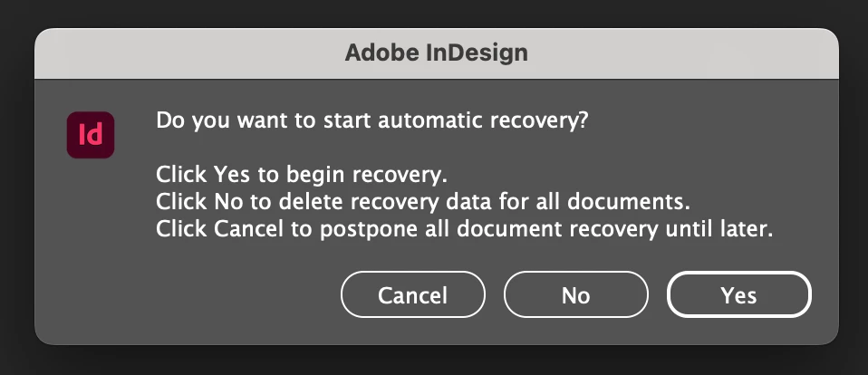Click the automatic recovery question text
Screen dimensions: 868x375
click(372, 120)
